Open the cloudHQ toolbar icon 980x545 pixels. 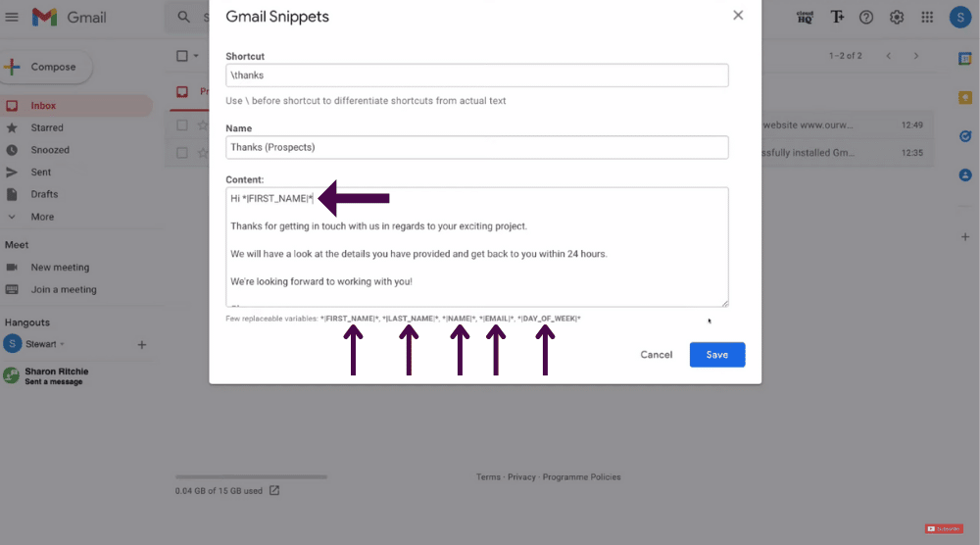click(x=805, y=17)
